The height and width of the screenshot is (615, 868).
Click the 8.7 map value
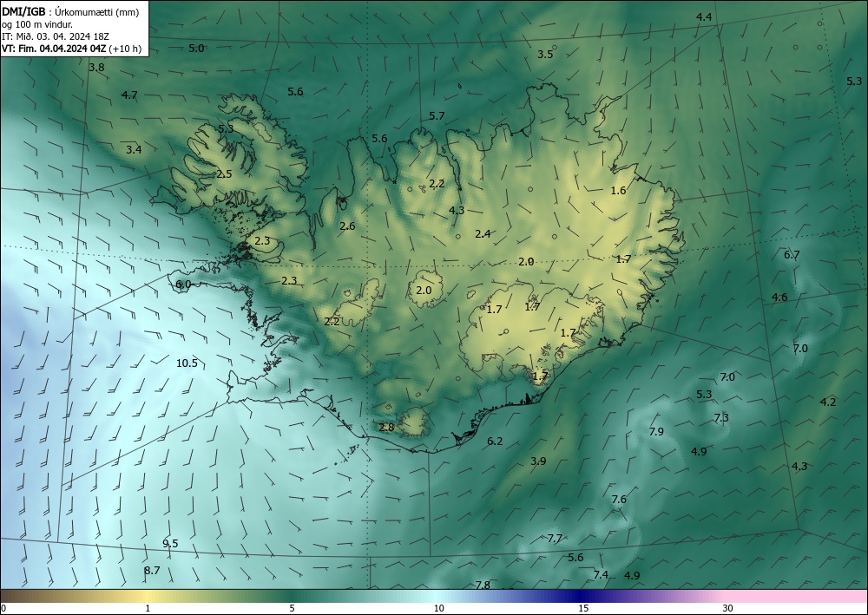pos(152,570)
